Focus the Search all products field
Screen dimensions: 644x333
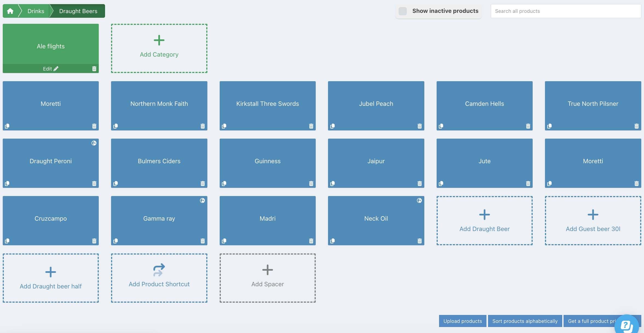565,11
